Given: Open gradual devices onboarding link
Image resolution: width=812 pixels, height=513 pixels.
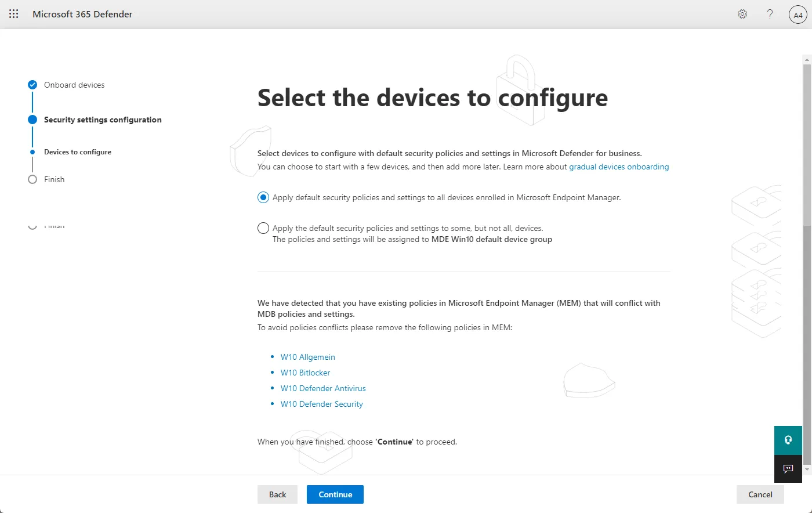Looking at the screenshot, I should (619, 167).
